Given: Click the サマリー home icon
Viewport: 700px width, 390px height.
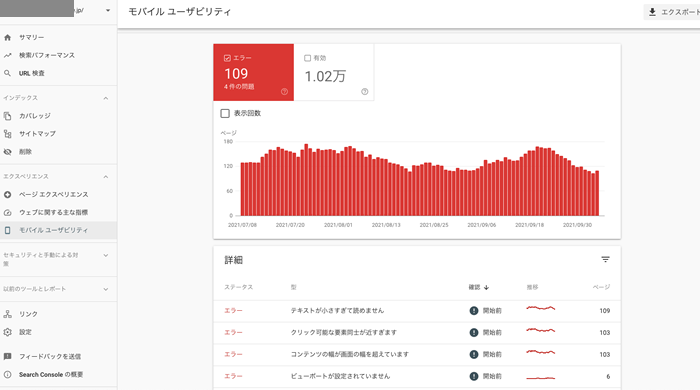Looking at the screenshot, I should (8, 37).
